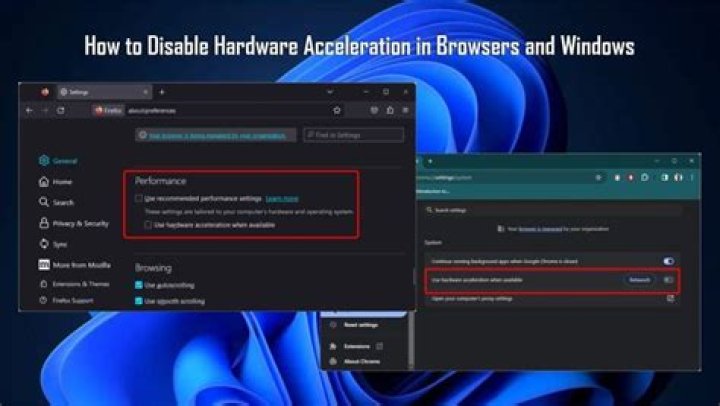Toggle Use autoscrolling checkbox
This screenshot has height=406, width=720.
point(139,285)
